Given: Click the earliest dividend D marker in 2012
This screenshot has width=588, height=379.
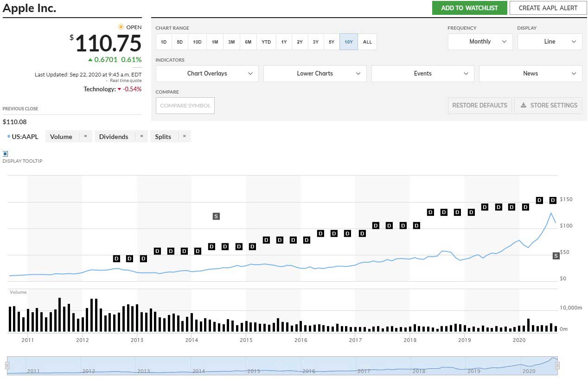Looking at the screenshot, I should 116,259.
